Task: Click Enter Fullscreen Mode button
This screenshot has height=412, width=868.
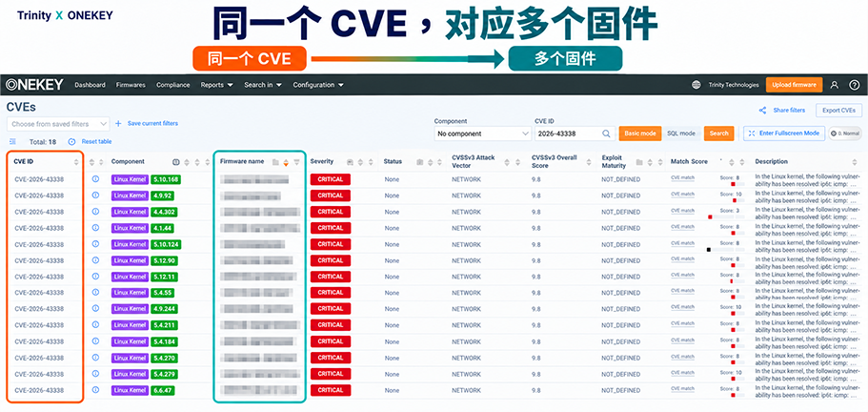Action: coord(784,134)
